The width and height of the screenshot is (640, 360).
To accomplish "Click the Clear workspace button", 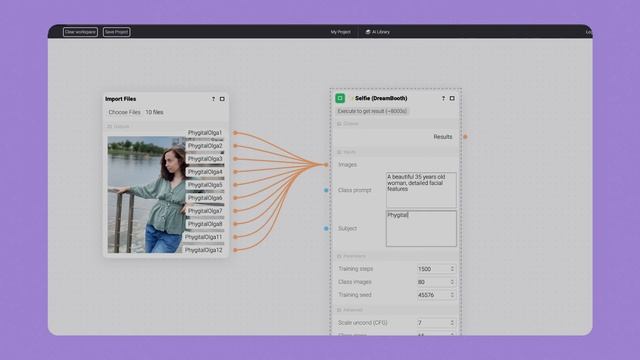I will (x=80, y=32).
